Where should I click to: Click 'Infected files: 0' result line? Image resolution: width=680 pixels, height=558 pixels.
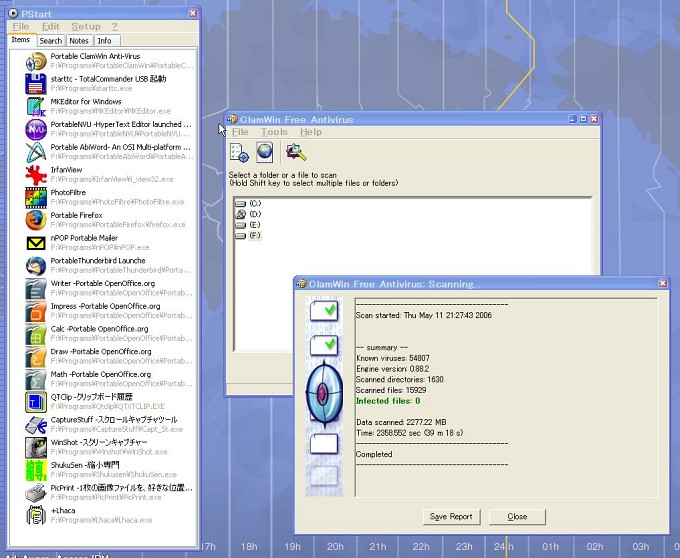(x=388, y=401)
